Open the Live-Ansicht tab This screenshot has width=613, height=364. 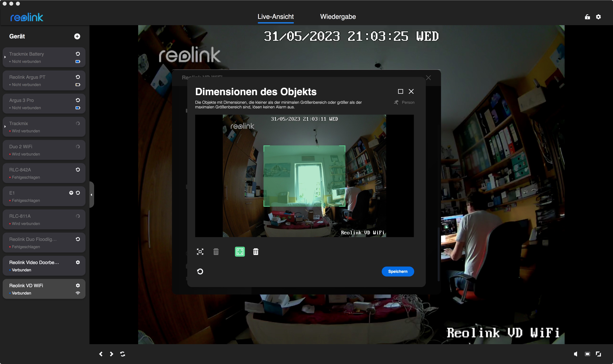pos(275,17)
